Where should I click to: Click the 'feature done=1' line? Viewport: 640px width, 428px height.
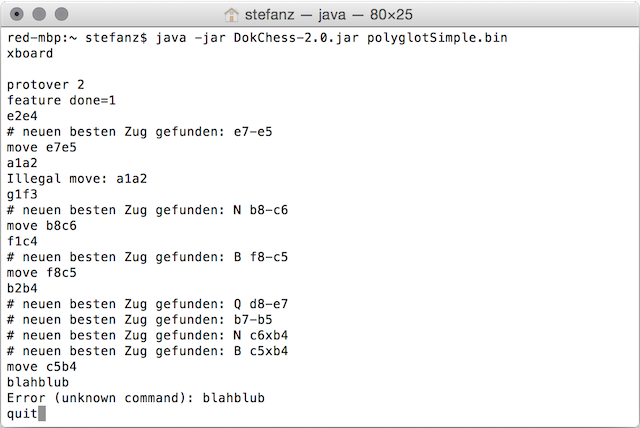(61, 100)
